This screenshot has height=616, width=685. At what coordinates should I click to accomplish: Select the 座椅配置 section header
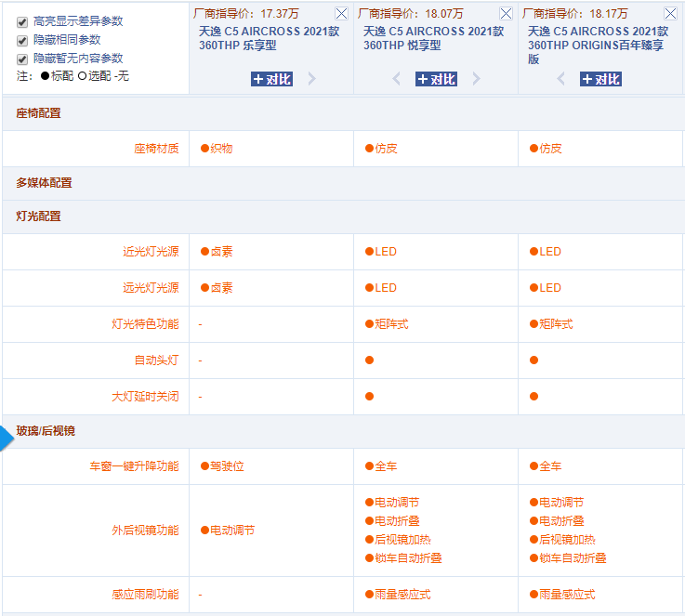pyautogui.click(x=38, y=113)
